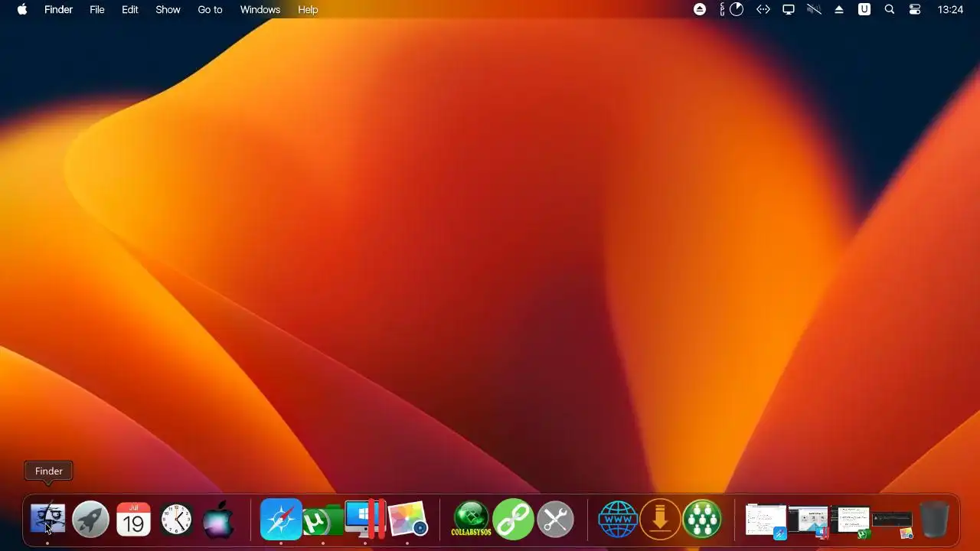Open the Finder application menu
Image resolution: width=980 pixels, height=551 pixels.
pyautogui.click(x=58, y=9)
